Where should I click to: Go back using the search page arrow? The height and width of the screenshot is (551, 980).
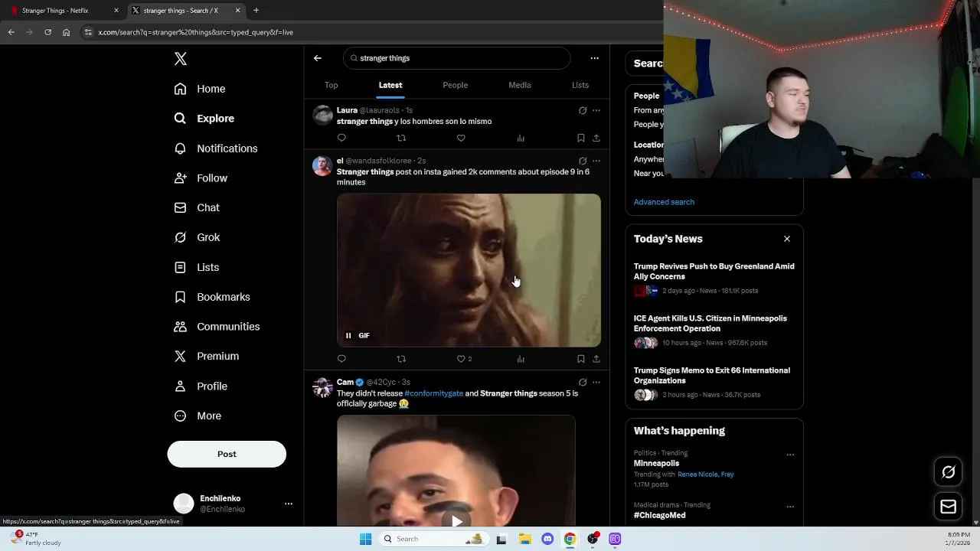tap(318, 58)
